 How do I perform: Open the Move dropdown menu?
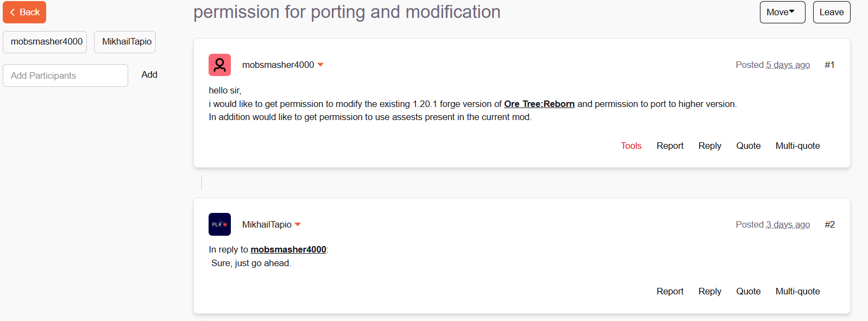click(782, 12)
